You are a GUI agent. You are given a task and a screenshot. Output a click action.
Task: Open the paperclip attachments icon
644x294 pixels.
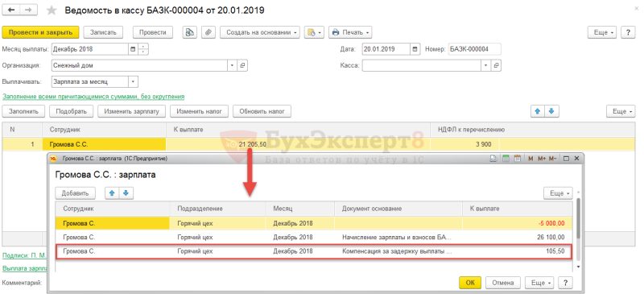[x=208, y=32]
